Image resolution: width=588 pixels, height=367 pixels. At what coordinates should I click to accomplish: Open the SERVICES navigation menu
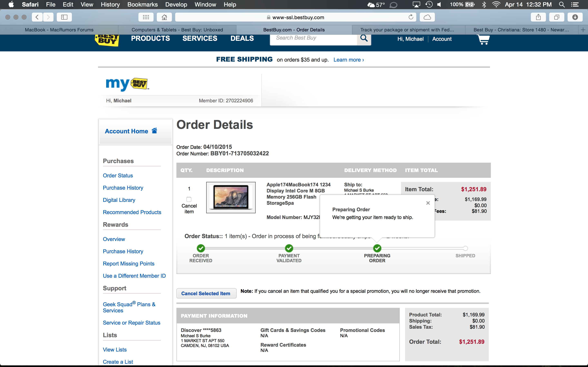click(200, 38)
